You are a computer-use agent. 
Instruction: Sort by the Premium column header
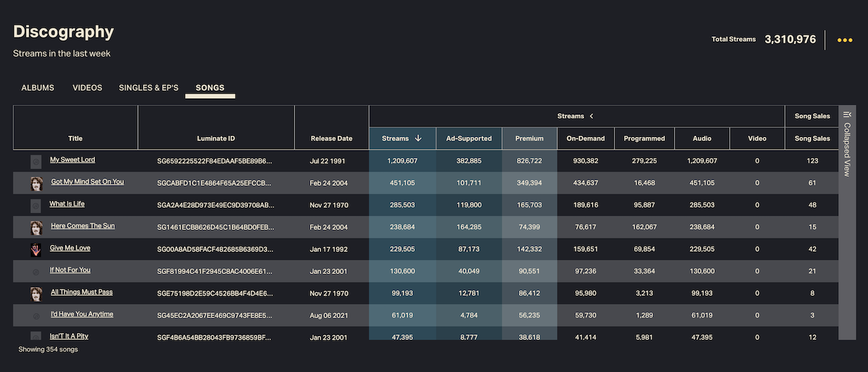point(529,139)
